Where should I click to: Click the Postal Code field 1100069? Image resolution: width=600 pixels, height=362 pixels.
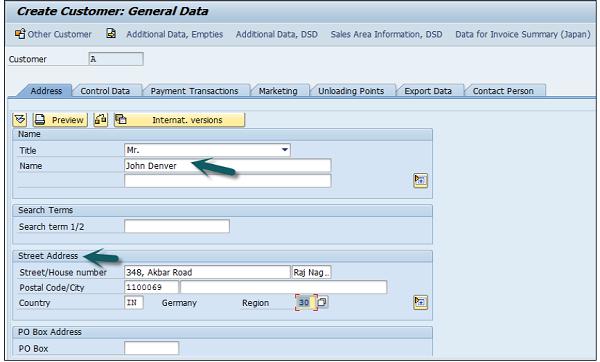click(x=152, y=287)
